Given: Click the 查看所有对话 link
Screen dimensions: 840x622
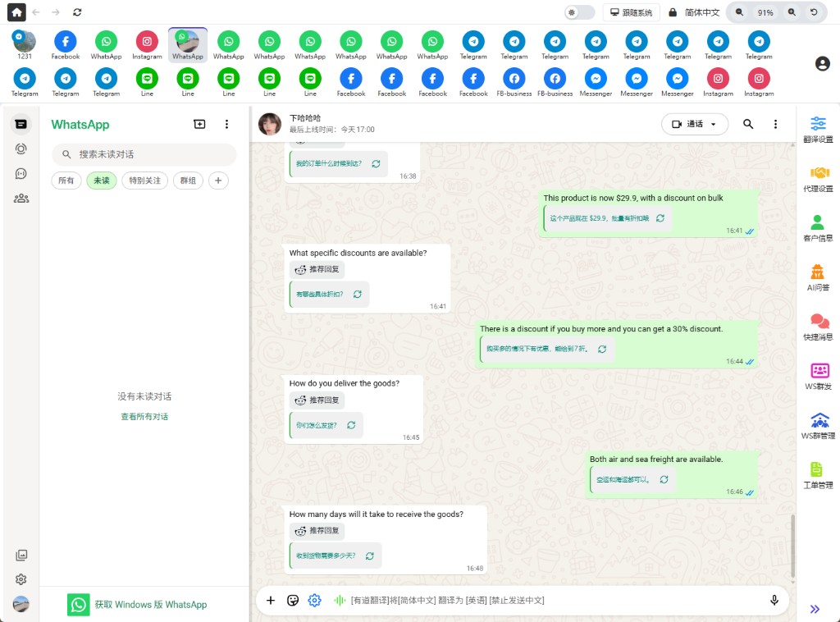Looking at the screenshot, I should [144, 417].
